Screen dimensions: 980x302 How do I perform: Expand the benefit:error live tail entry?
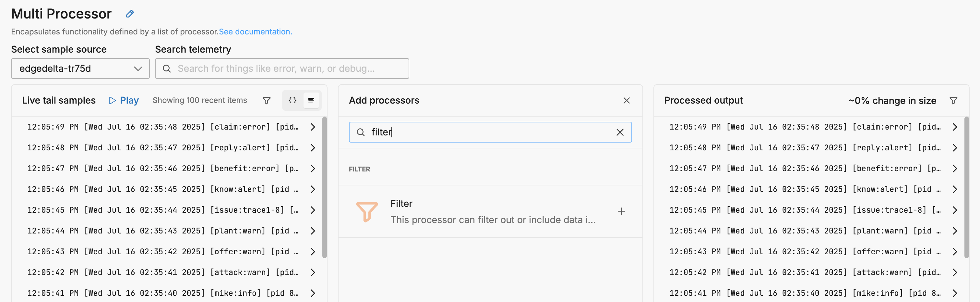tap(313, 168)
